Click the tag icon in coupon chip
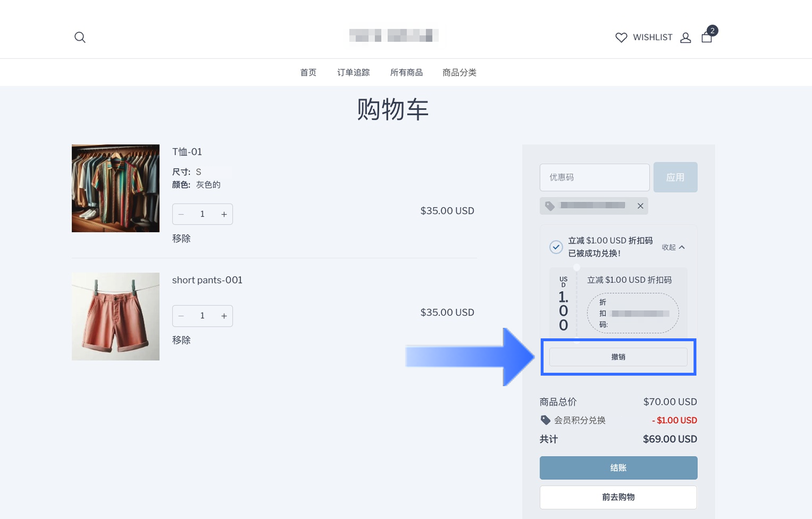 click(550, 206)
